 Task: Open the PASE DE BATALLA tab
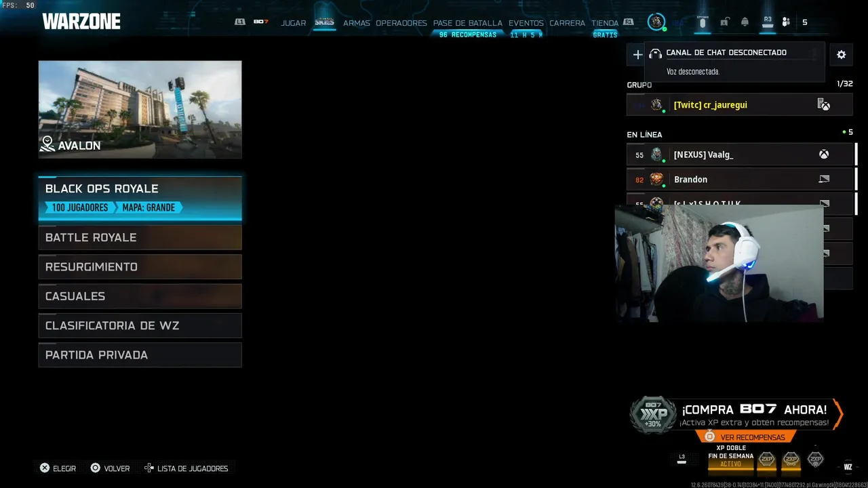coord(467,23)
